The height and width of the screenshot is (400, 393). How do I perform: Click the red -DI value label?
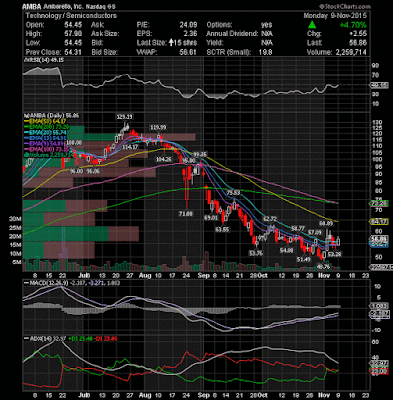(105, 339)
